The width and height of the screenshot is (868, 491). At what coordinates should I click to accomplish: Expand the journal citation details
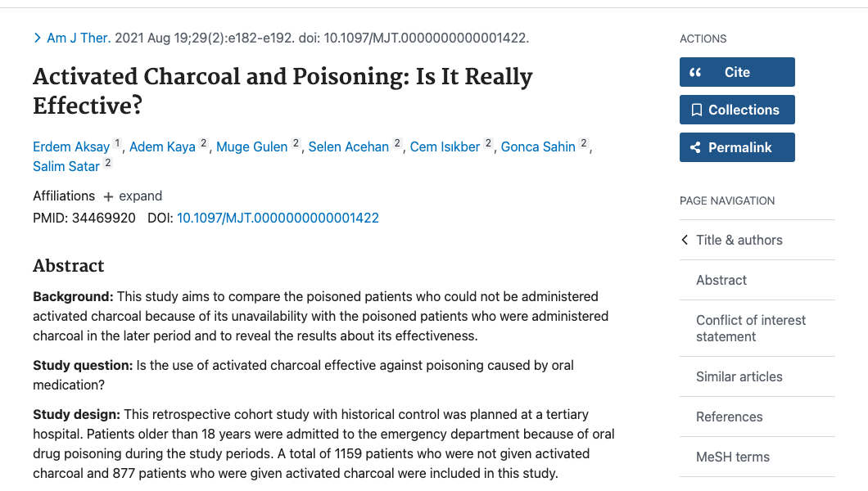coord(37,38)
